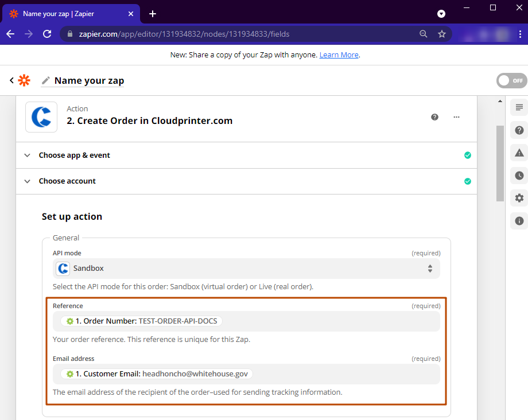The width and height of the screenshot is (528, 420).
Task: Close the Name your zap tab
Action: pos(131,14)
